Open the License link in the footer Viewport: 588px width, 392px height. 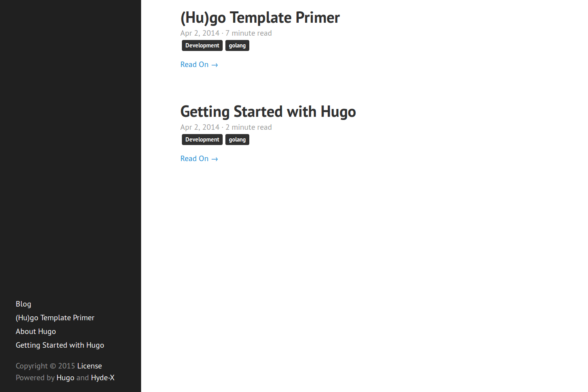[89, 366]
